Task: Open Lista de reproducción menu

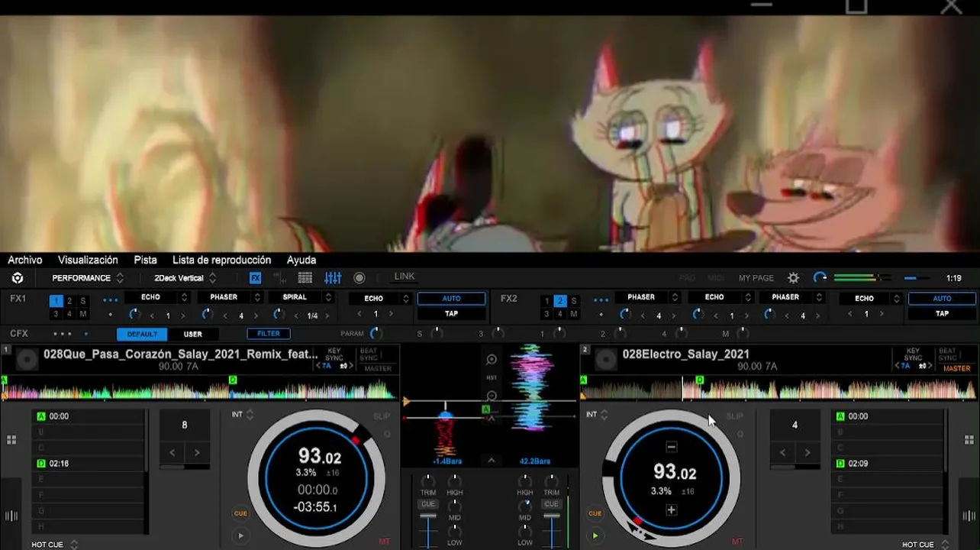Action: [221, 260]
